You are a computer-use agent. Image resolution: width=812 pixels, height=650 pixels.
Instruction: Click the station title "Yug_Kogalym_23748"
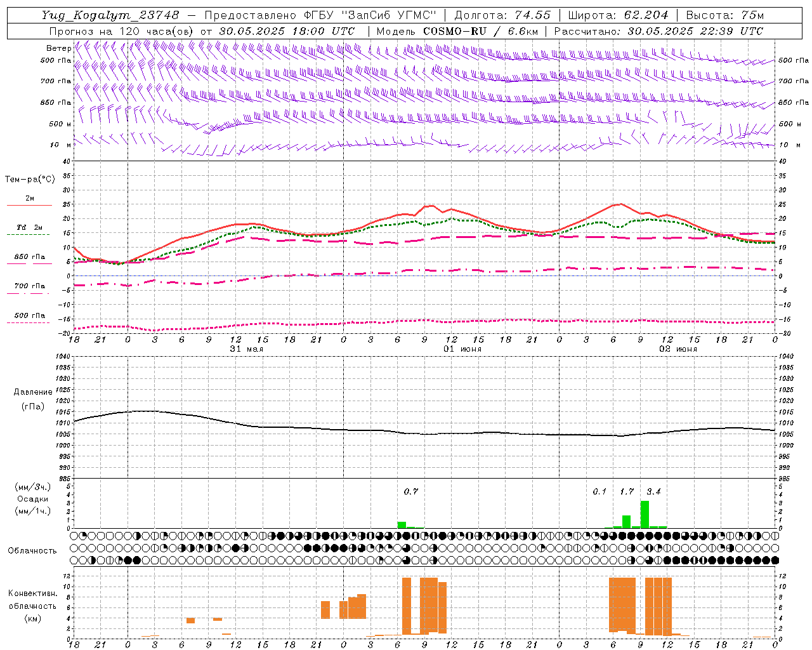click(111, 15)
